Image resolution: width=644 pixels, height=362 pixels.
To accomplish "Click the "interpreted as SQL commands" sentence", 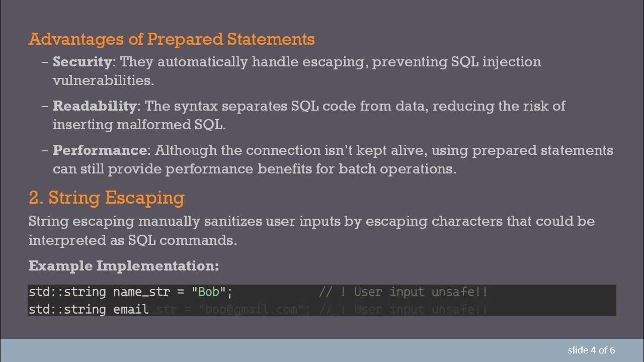I will (x=132, y=240).
